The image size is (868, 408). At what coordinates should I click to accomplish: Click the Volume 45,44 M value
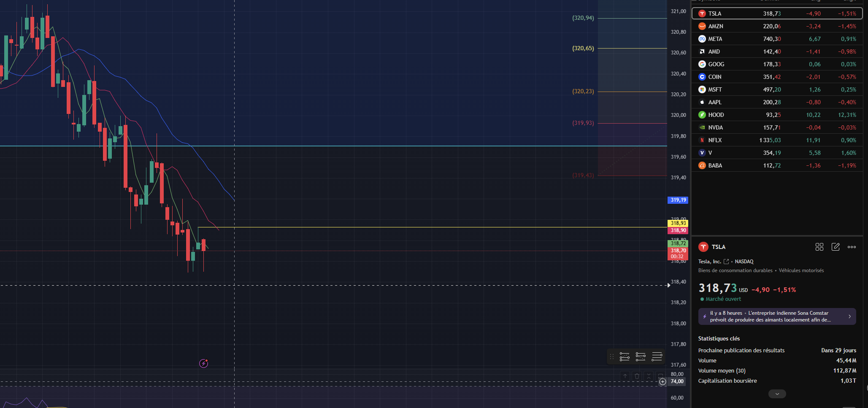click(846, 361)
